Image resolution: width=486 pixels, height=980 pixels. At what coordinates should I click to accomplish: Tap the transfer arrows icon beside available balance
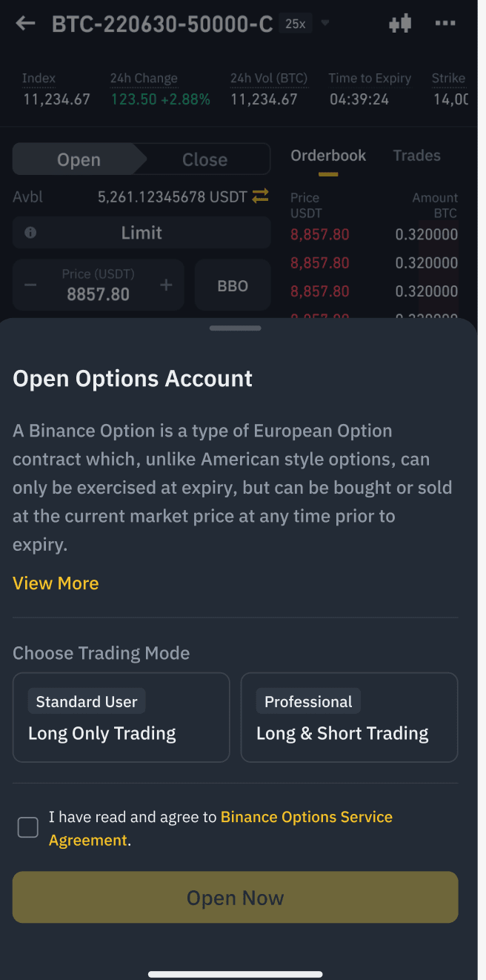tap(260, 196)
